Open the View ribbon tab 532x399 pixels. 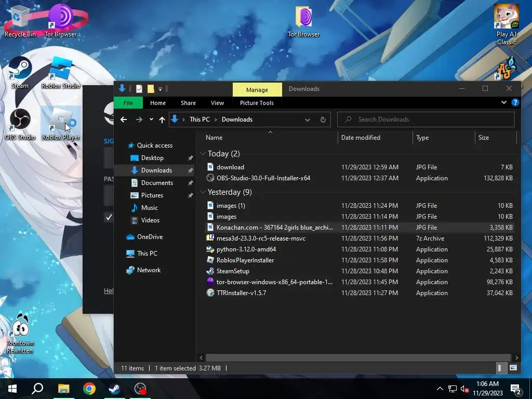tap(217, 103)
